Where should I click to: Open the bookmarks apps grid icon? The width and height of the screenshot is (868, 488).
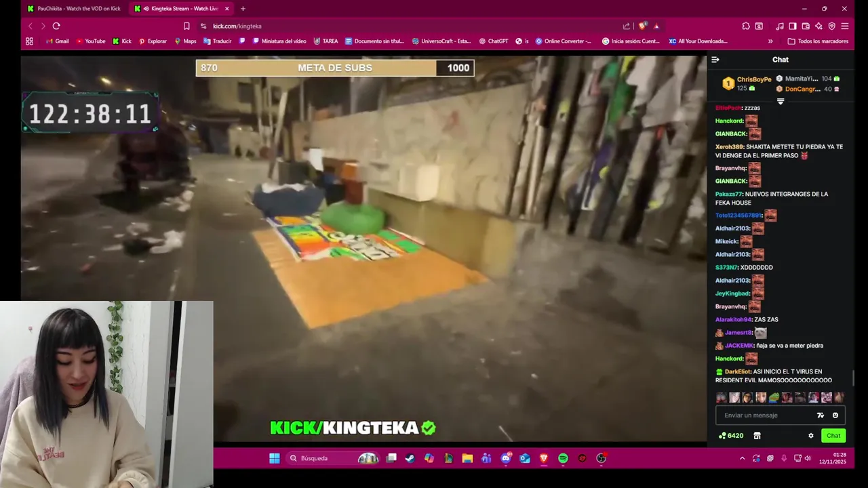click(29, 41)
